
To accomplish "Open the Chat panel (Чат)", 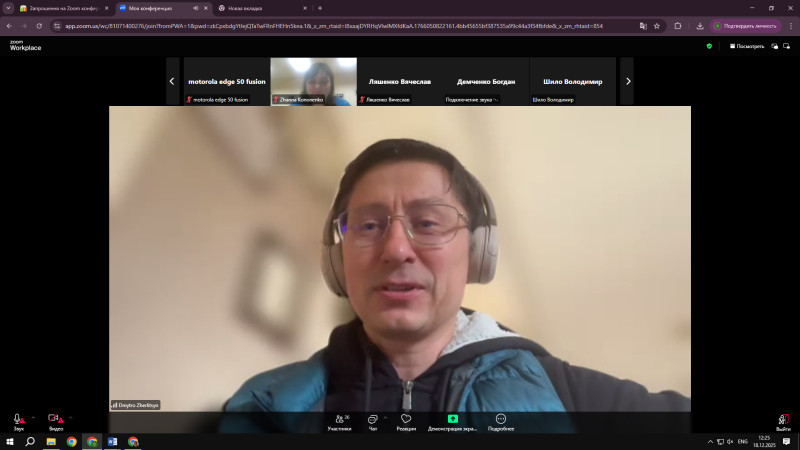I will pos(372,420).
